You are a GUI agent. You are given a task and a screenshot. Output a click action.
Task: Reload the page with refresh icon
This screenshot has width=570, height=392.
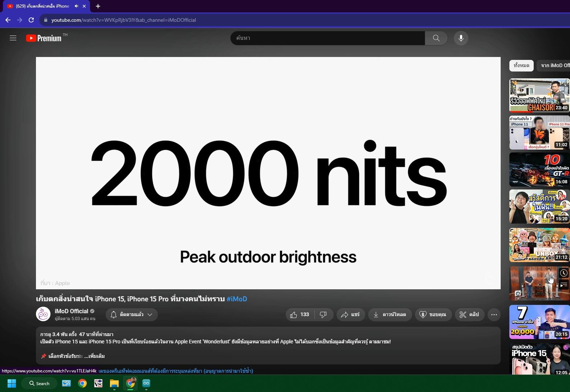pos(31,20)
